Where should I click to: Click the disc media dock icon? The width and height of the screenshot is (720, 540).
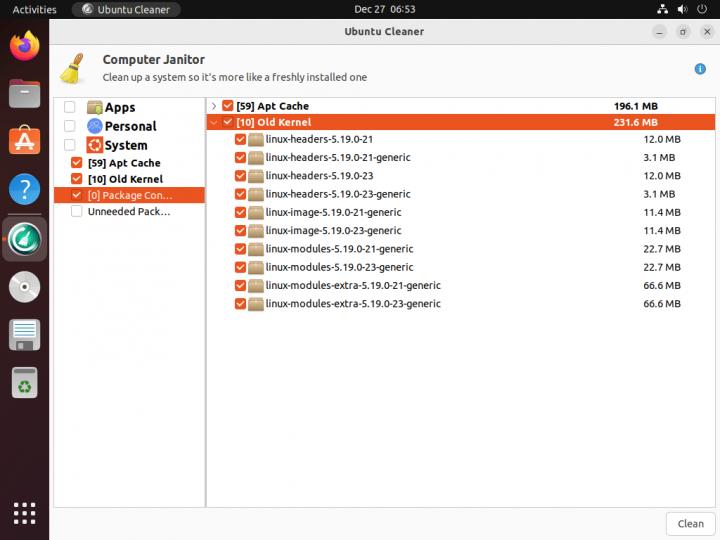click(25, 286)
